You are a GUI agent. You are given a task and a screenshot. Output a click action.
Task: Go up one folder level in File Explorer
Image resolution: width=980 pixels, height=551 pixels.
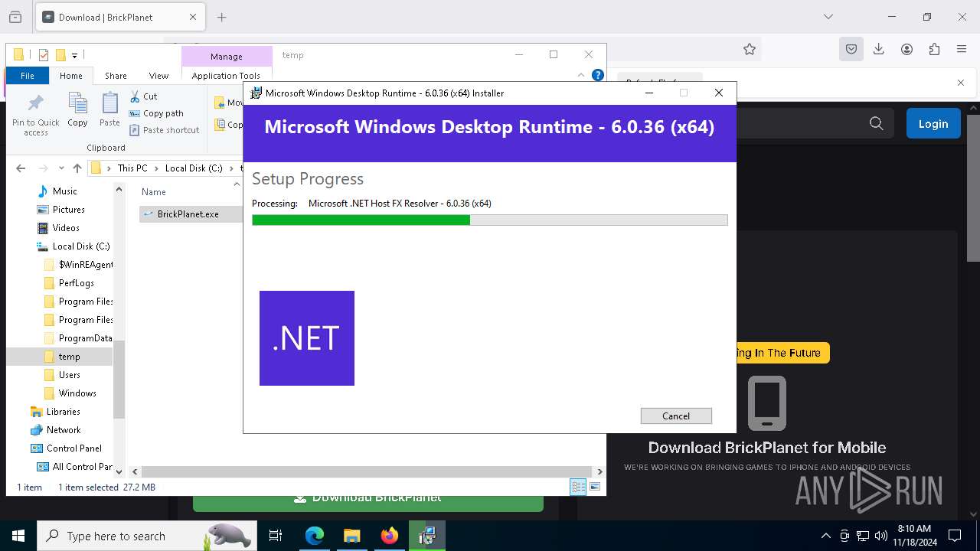tap(77, 168)
